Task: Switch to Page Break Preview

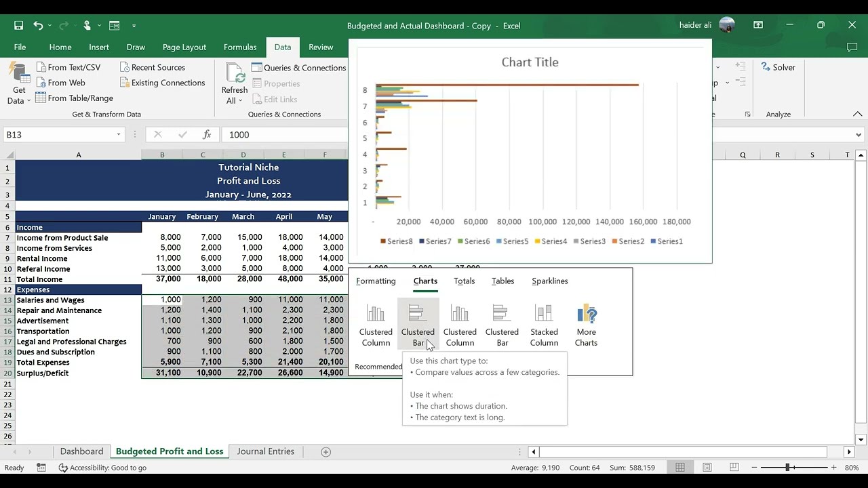Action: click(734, 468)
